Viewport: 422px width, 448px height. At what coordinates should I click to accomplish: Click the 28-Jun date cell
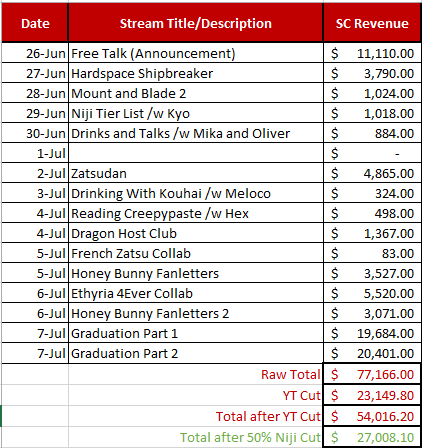click(x=35, y=93)
